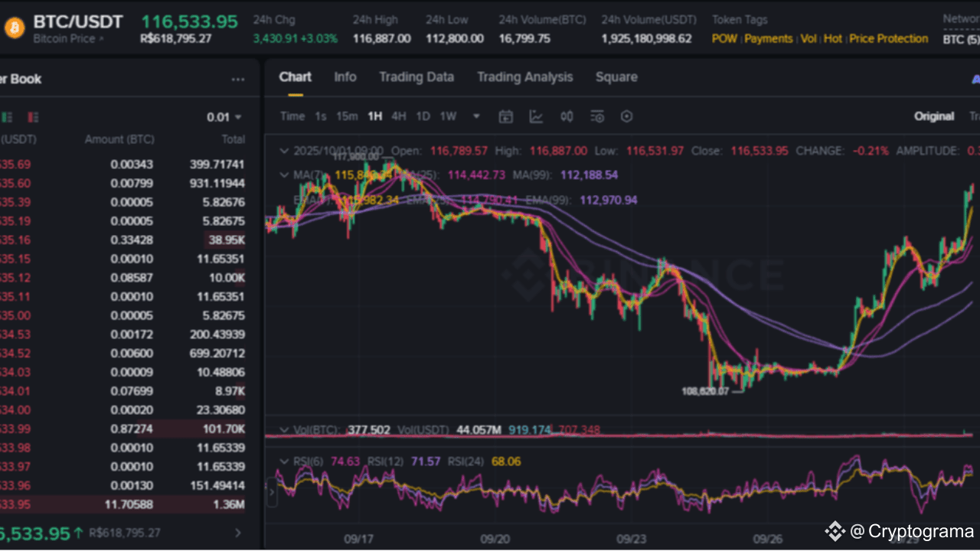Click the Payments token tag
This screenshot has height=551, width=980.
pos(769,38)
